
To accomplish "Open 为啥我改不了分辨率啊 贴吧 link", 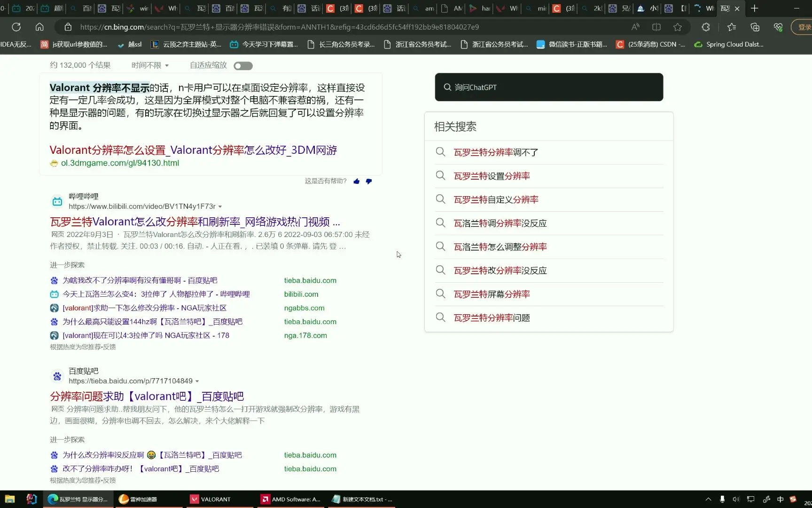I will (x=140, y=280).
